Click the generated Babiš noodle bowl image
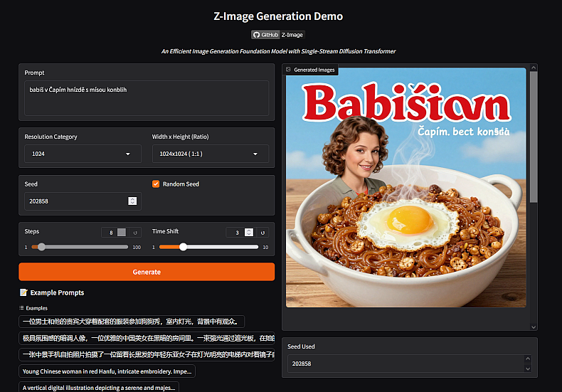The width and height of the screenshot is (562, 392). tap(405, 187)
